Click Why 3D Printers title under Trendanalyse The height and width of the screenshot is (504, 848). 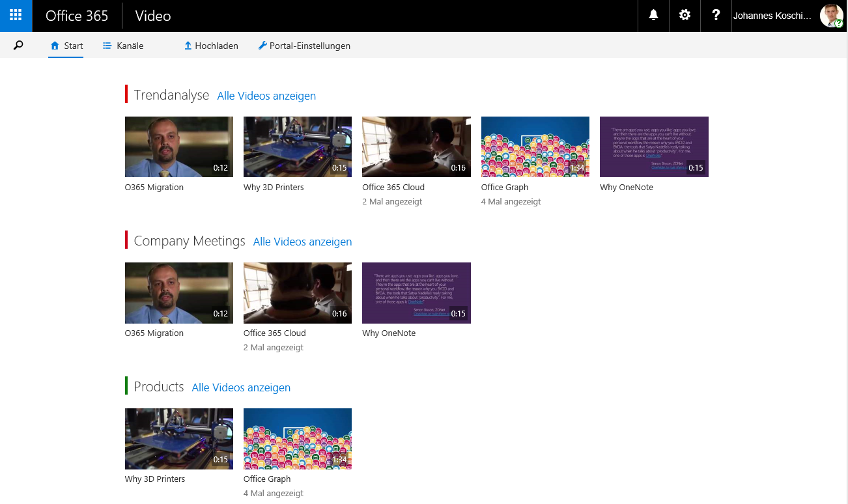(274, 188)
